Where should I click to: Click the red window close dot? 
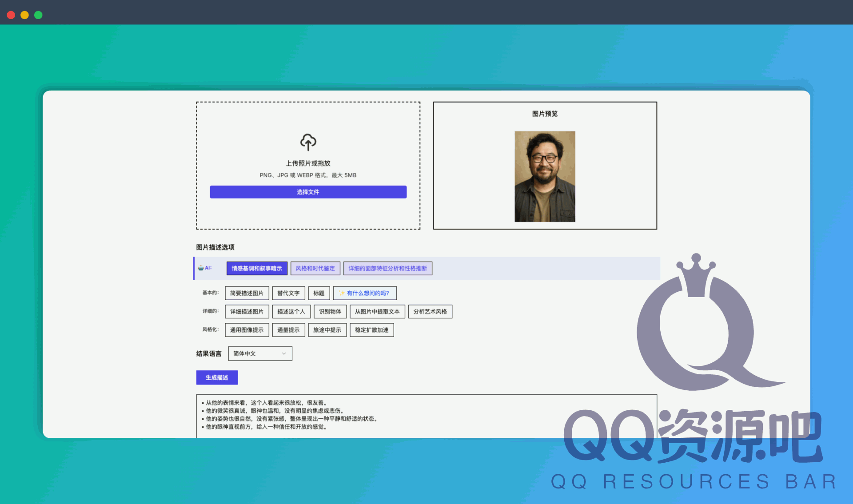coord(11,15)
